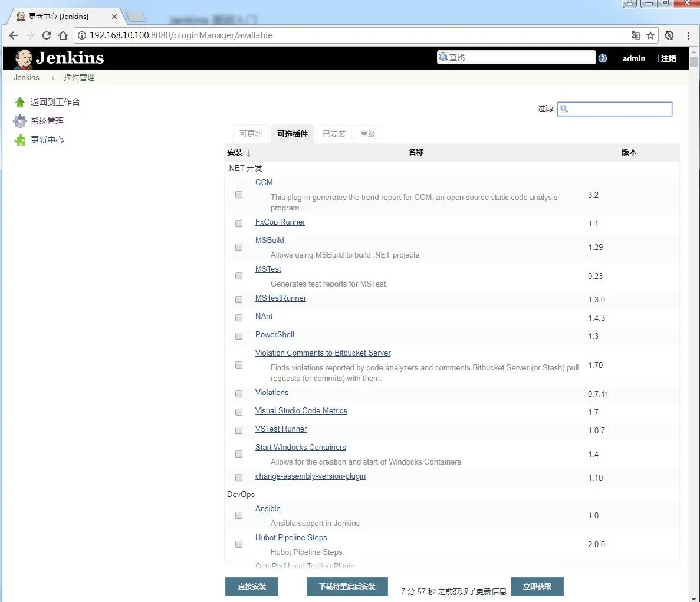Enable the MSTestRunner checkbox
Image resolution: width=700 pixels, height=602 pixels.
[x=239, y=300]
